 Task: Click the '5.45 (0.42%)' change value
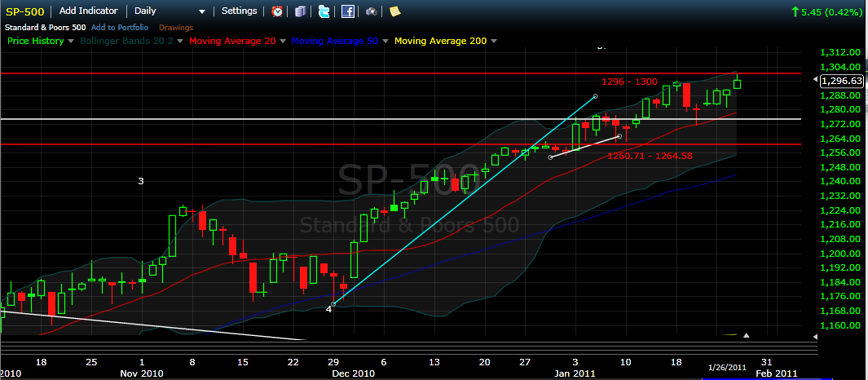click(831, 11)
